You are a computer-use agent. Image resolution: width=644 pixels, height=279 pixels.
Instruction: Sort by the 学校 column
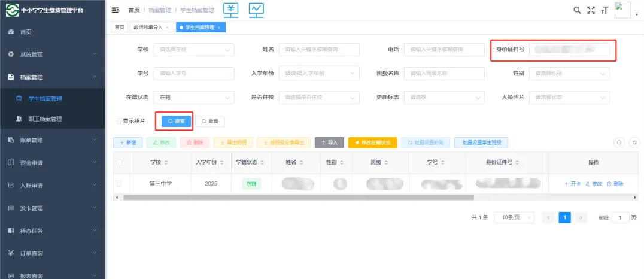point(166,163)
